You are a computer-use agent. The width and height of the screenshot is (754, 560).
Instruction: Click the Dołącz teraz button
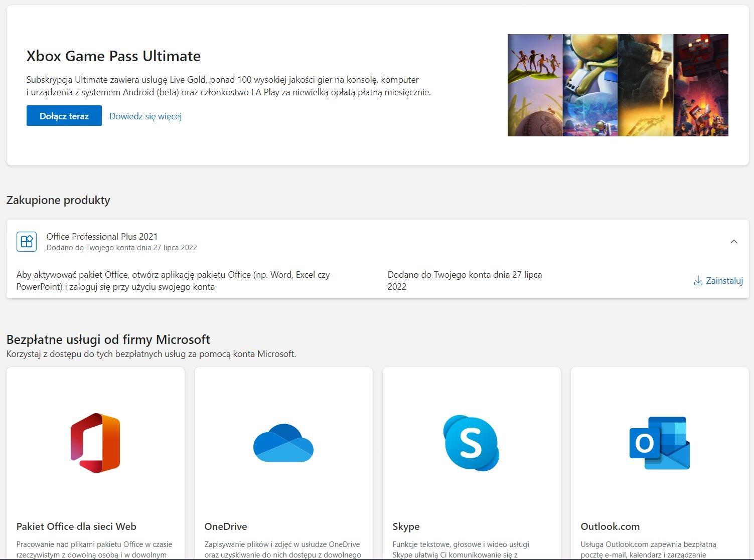[64, 116]
